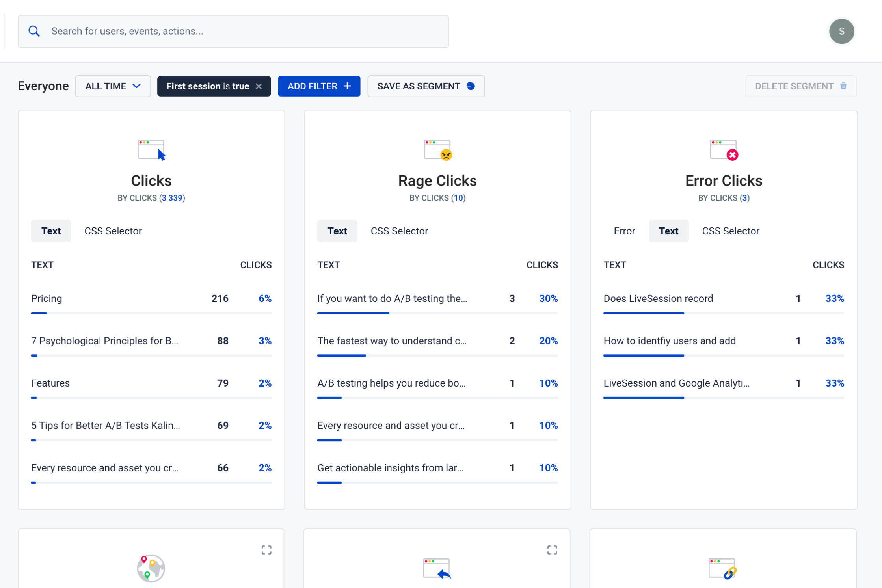Viewport: 882px width, 588px height.
Task: Switch Clicks card to CSS Selector tab
Action: pos(113,231)
